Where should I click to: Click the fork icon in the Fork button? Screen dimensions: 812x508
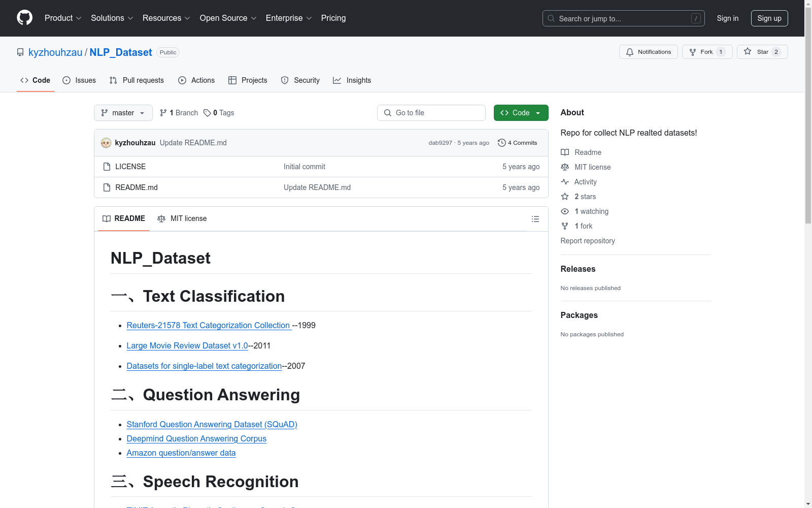click(693, 52)
